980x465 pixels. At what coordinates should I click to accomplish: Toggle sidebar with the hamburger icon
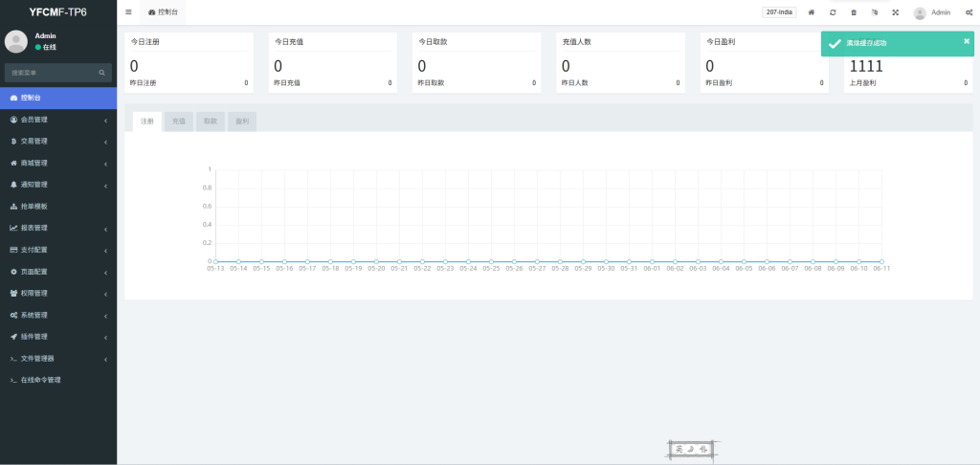tap(129, 12)
